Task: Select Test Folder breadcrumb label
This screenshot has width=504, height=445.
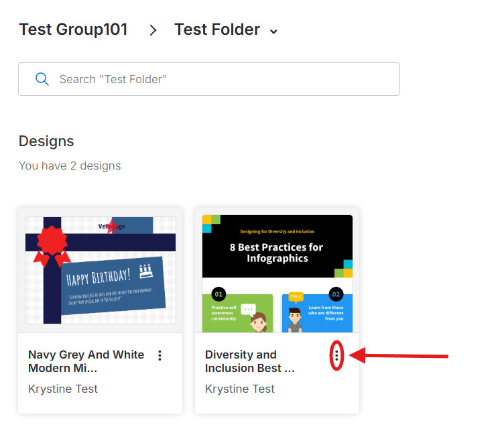Action: tap(217, 29)
